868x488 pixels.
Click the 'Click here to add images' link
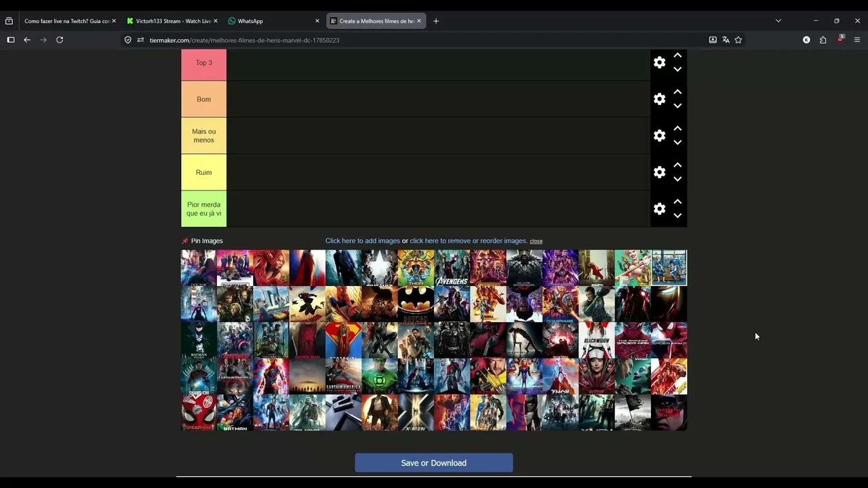pos(363,241)
